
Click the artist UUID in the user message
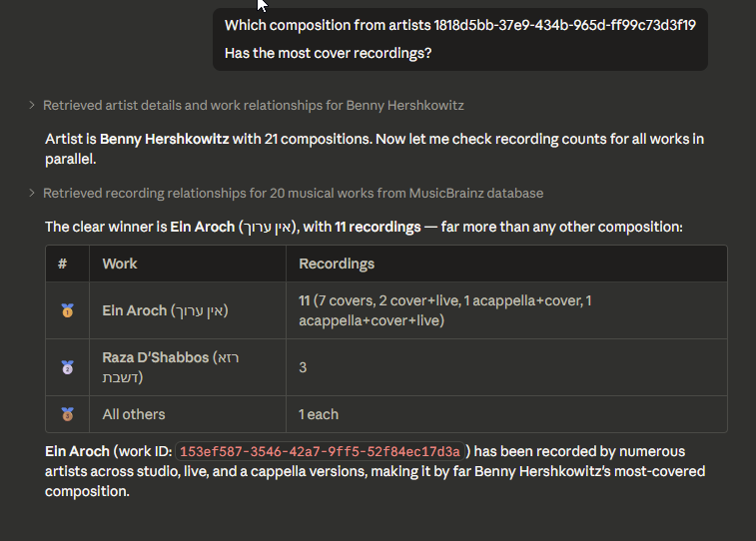[x=564, y=25]
